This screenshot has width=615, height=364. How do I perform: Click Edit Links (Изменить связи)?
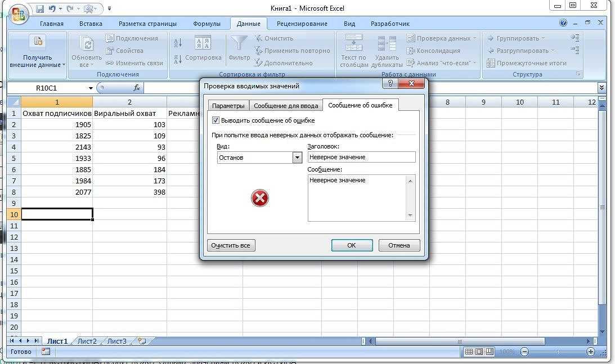(134, 63)
